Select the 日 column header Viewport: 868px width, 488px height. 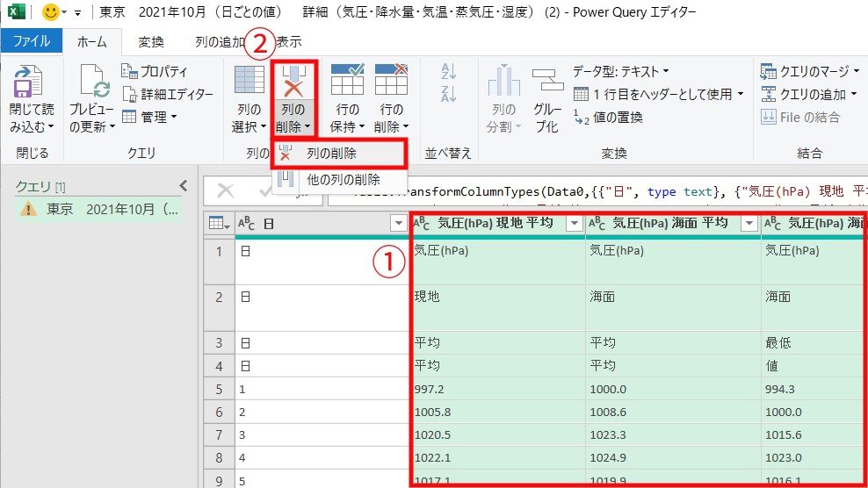tap(322, 224)
